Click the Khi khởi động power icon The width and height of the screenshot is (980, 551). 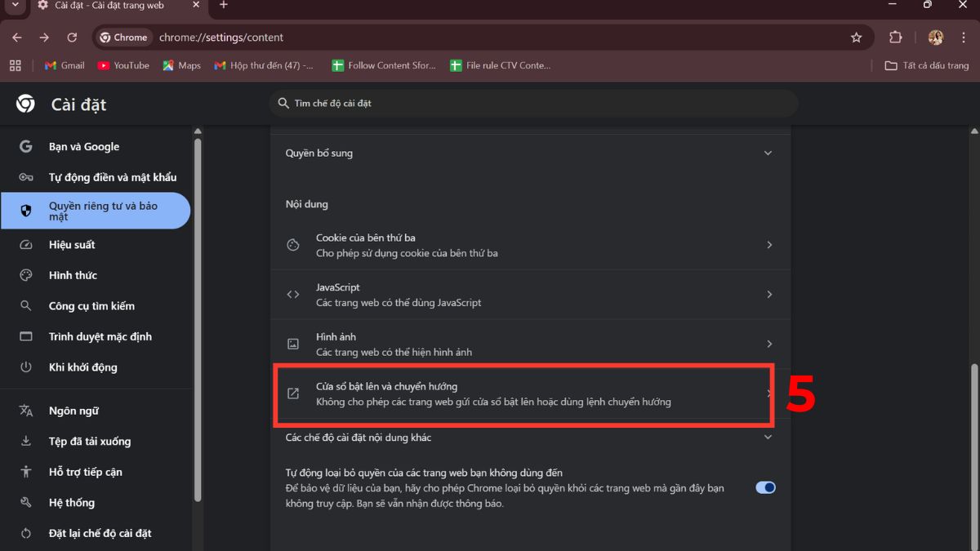point(25,367)
